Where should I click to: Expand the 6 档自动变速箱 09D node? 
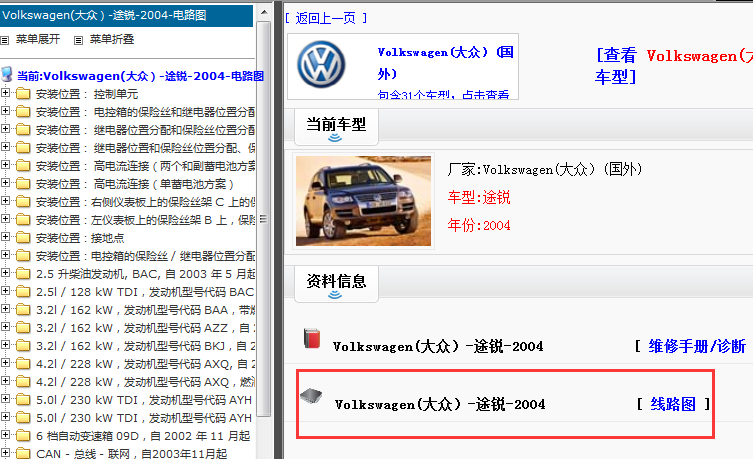[5, 435]
